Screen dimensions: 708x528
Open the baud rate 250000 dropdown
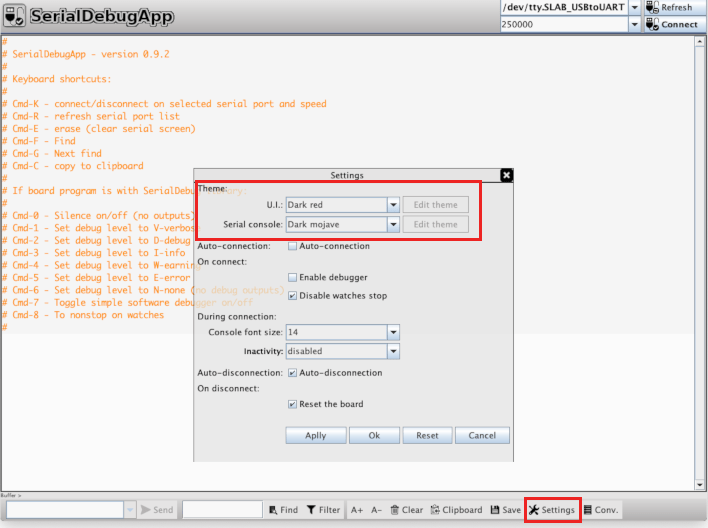pyautogui.click(x=635, y=24)
